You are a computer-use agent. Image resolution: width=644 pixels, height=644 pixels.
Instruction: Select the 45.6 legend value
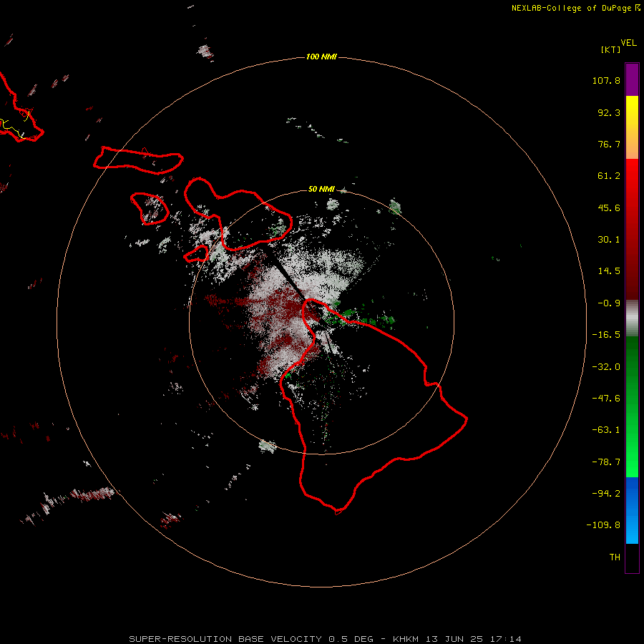(x=609, y=208)
